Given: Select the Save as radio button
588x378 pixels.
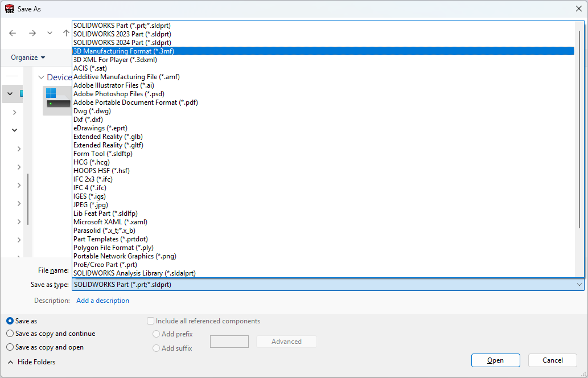Looking at the screenshot, I should pyautogui.click(x=10, y=321).
